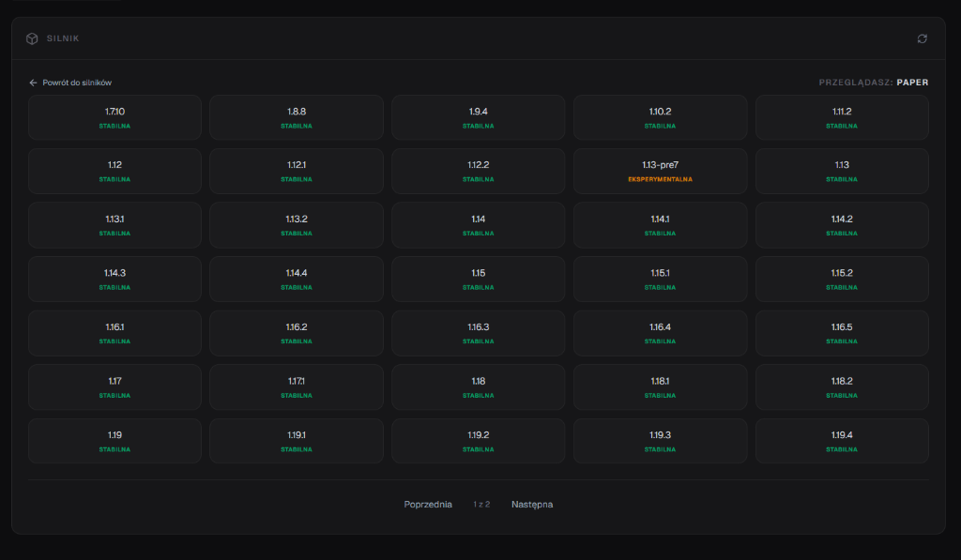961x560 pixels.
Task: Select the 1.13.2 version
Action: tap(297, 225)
